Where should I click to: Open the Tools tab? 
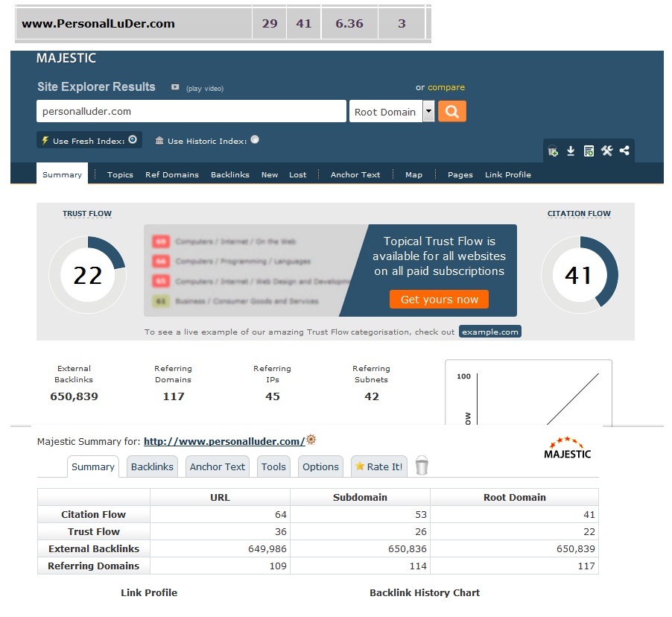[x=273, y=466]
